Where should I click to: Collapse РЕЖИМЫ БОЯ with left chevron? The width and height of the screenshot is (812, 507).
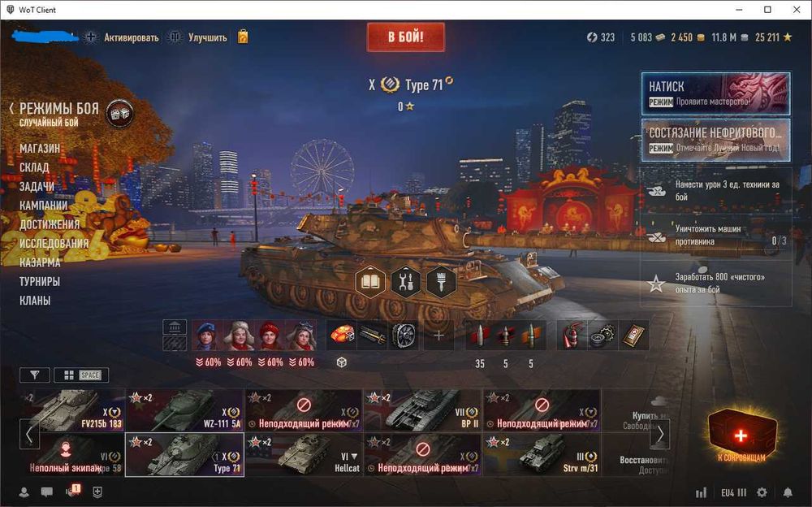point(11,108)
